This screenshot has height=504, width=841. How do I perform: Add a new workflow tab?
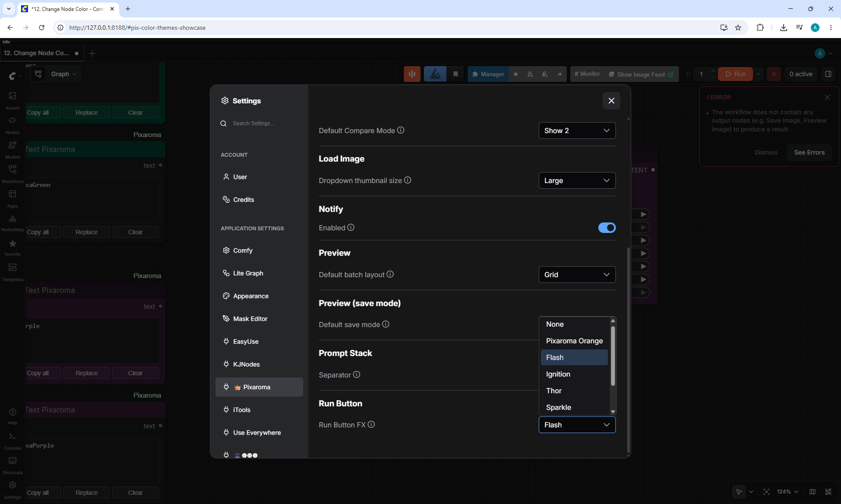92,53
